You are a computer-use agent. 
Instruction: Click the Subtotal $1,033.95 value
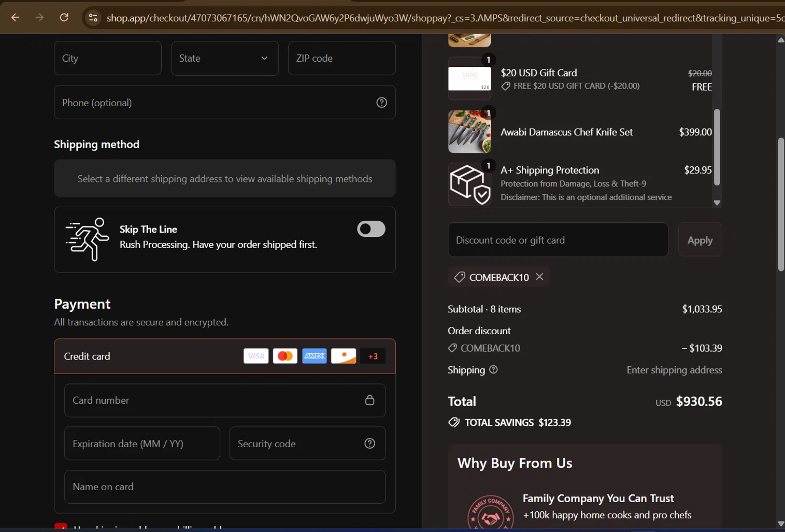click(702, 309)
